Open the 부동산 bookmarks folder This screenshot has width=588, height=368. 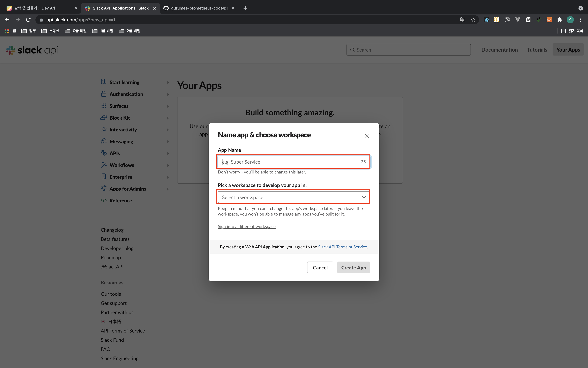click(50, 31)
